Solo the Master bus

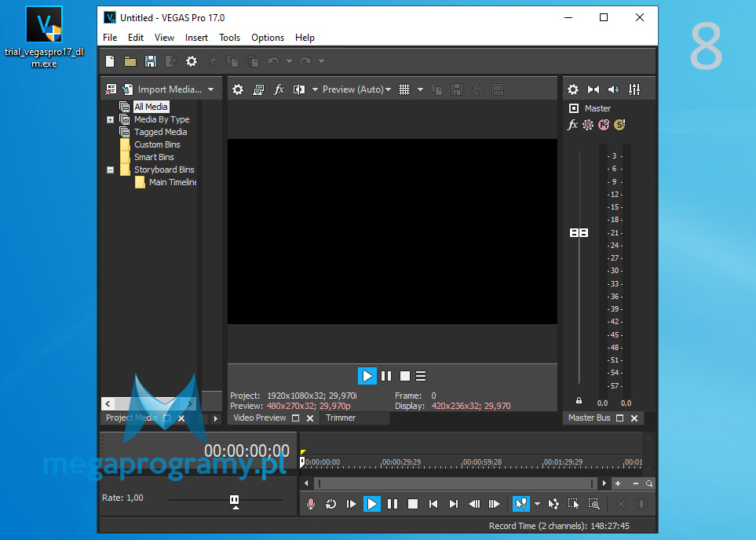coord(619,125)
